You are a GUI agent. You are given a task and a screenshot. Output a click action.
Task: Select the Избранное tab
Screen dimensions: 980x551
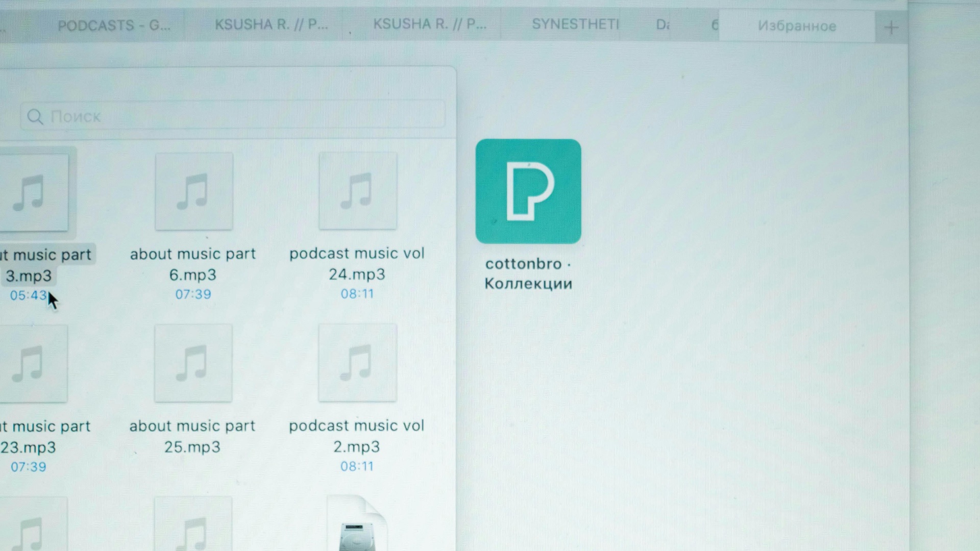click(796, 26)
